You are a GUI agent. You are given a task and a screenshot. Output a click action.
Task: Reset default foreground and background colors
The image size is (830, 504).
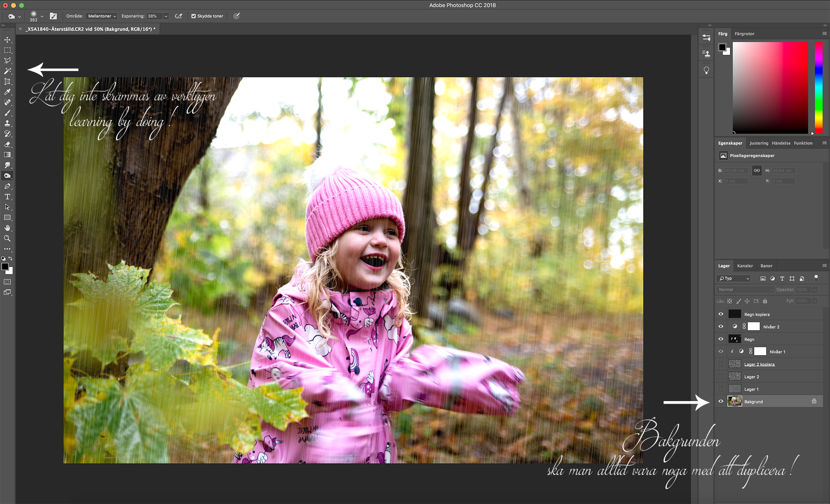4,258
